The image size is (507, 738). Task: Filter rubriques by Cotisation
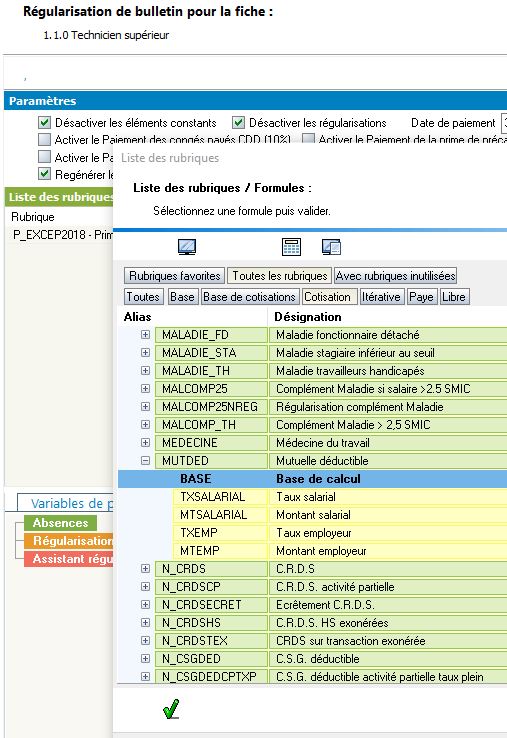pyautogui.click(x=329, y=297)
